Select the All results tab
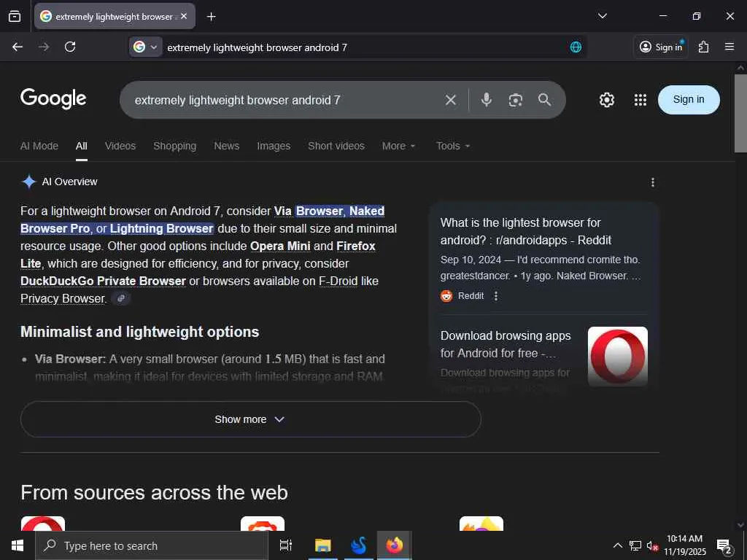 tap(82, 146)
